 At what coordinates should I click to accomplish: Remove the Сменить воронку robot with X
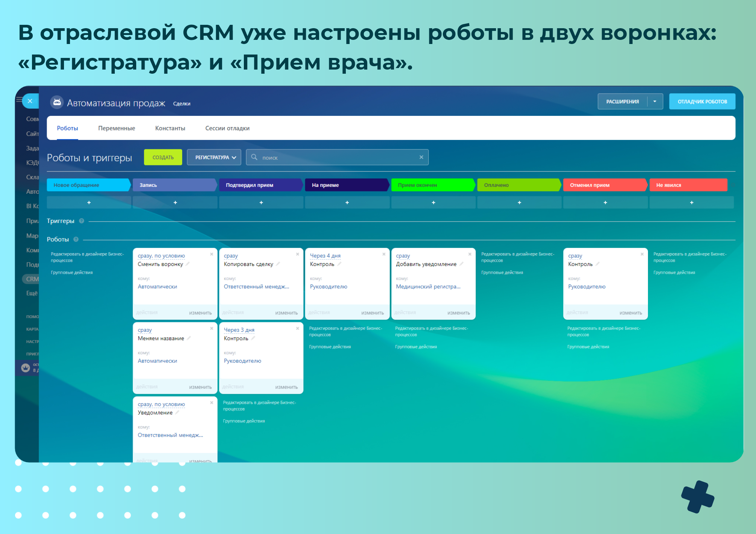pos(211,255)
